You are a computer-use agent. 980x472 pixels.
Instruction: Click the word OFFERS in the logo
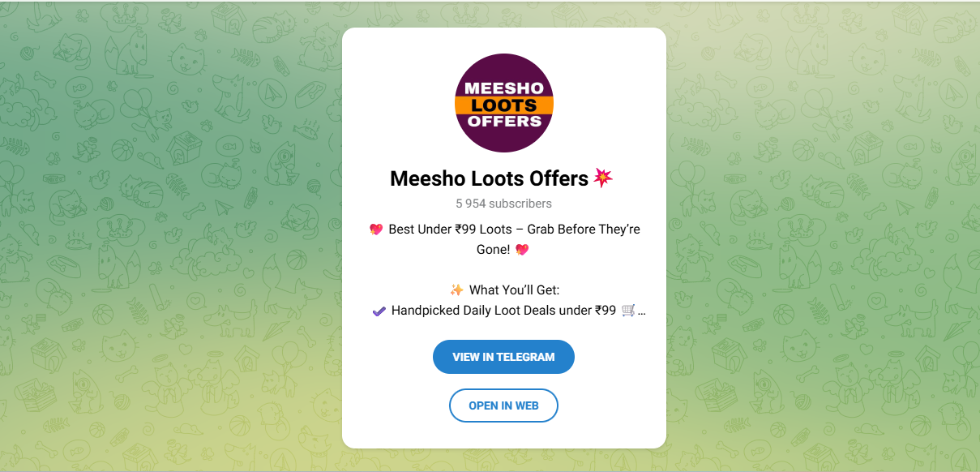click(x=503, y=122)
